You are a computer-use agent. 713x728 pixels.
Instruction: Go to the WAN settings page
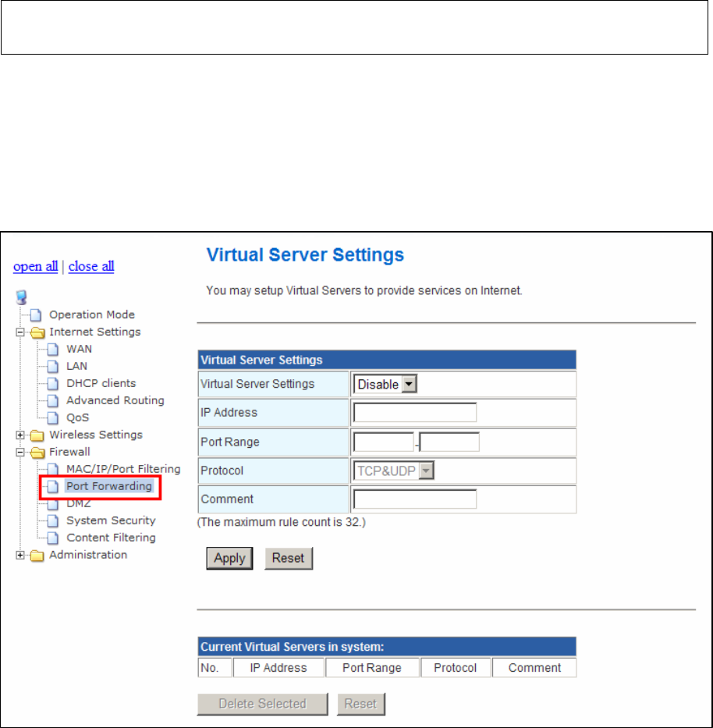pyautogui.click(x=79, y=349)
